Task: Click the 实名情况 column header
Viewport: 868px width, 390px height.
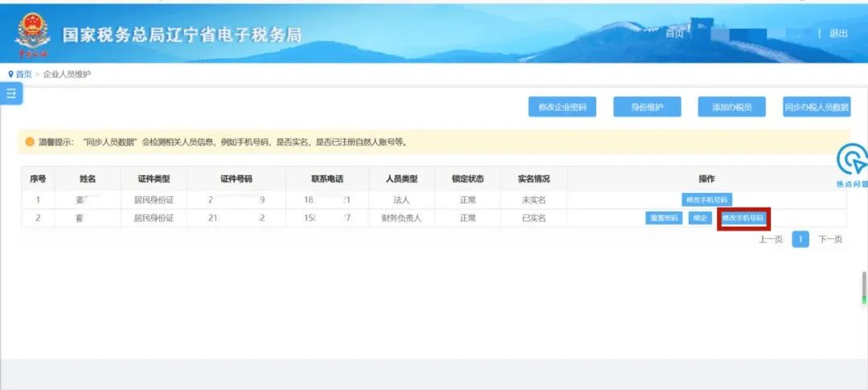Action: point(534,179)
